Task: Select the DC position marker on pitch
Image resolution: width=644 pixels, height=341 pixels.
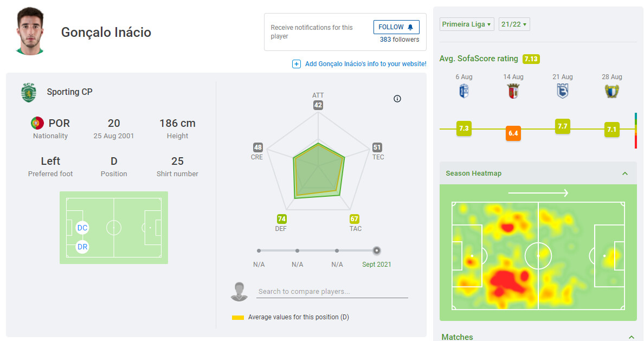Action: (82, 228)
